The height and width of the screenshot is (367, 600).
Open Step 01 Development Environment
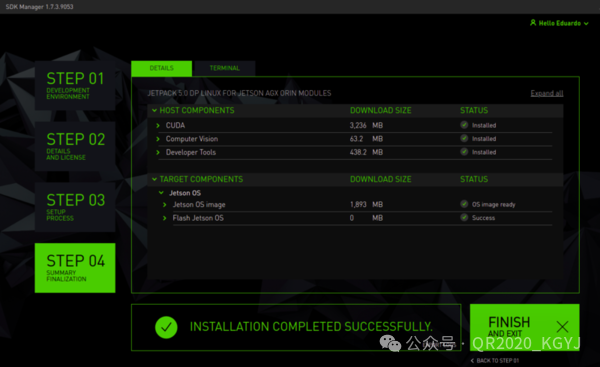(x=75, y=85)
